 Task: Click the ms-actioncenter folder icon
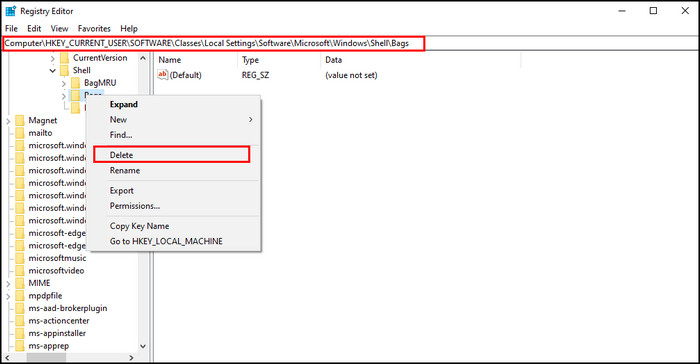click(x=20, y=321)
